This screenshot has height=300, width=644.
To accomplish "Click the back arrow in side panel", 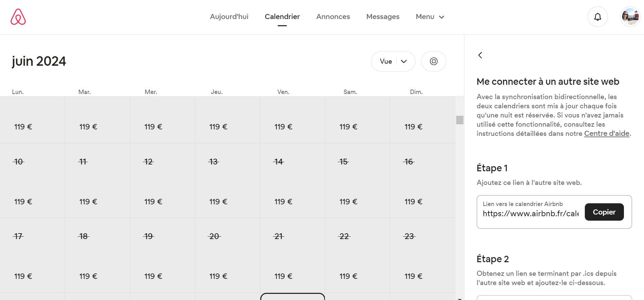I will click(480, 55).
